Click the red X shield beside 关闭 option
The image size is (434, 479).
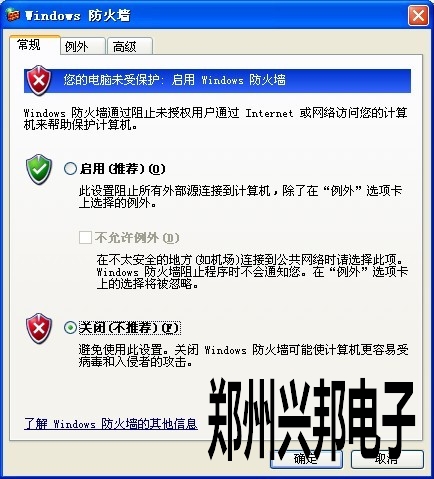(x=39, y=328)
